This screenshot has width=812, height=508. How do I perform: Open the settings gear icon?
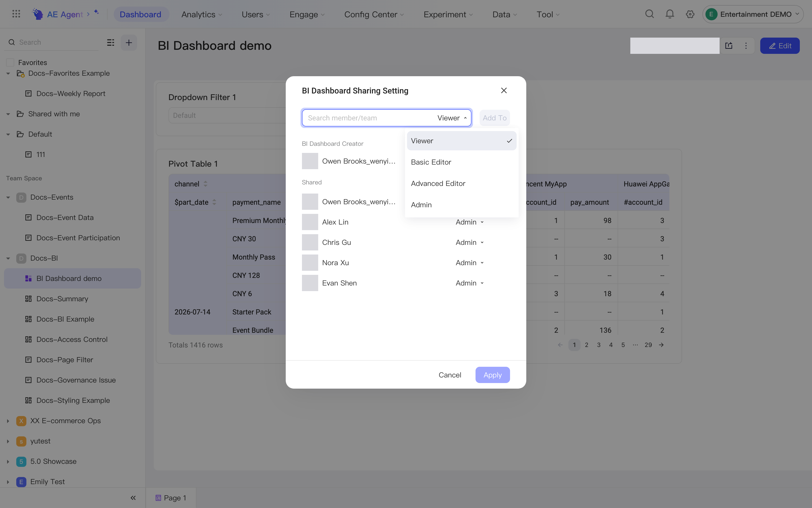690,14
